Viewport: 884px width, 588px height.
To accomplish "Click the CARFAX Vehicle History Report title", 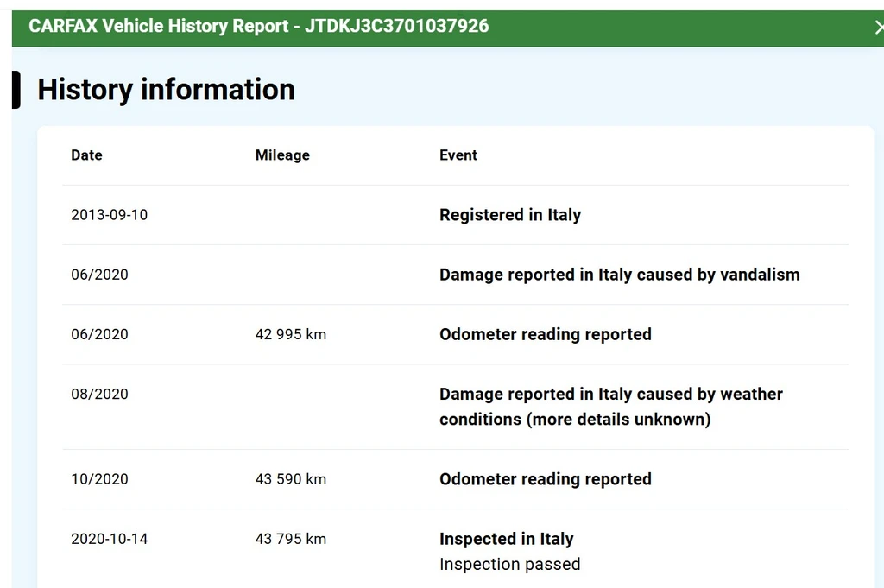I will click(259, 26).
